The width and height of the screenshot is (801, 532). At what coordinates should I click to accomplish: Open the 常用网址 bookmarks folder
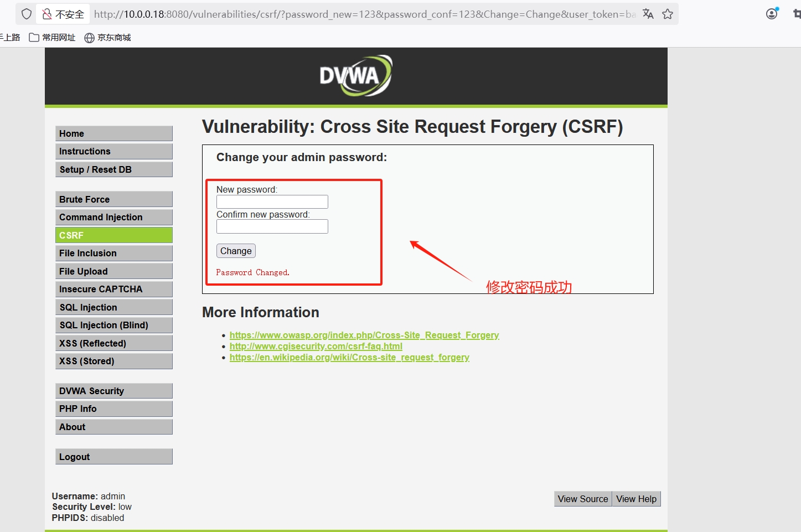[x=53, y=37]
